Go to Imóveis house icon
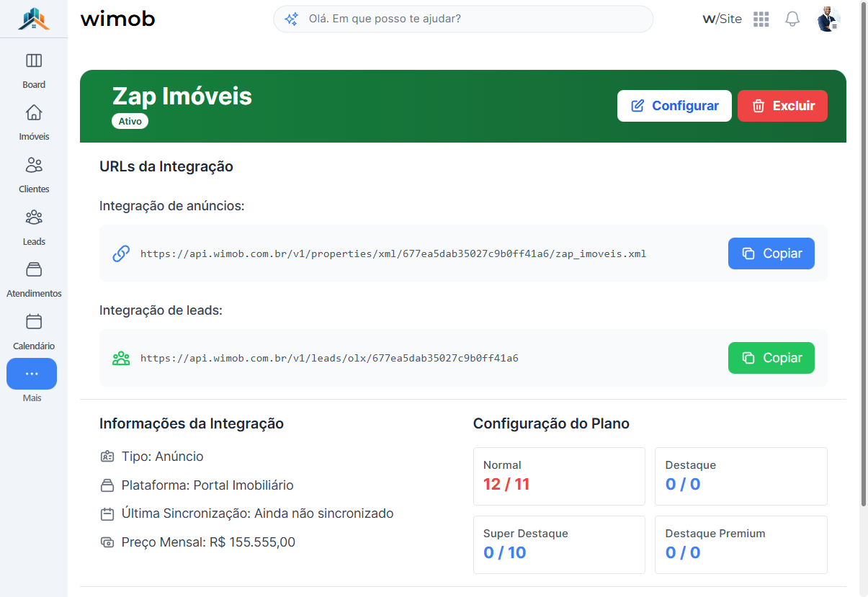Image resolution: width=868 pixels, height=597 pixels. click(34, 112)
